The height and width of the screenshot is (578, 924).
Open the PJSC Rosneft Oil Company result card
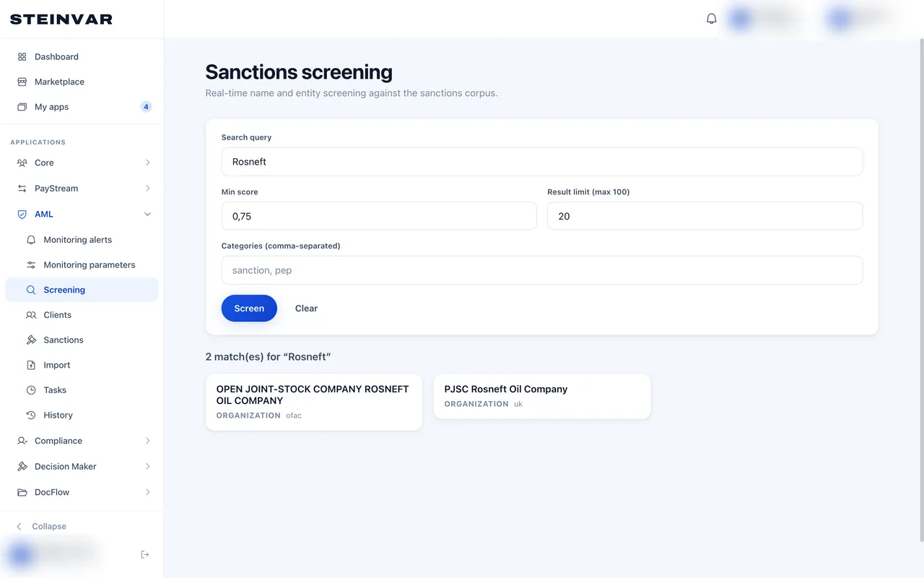pos(542,396)
